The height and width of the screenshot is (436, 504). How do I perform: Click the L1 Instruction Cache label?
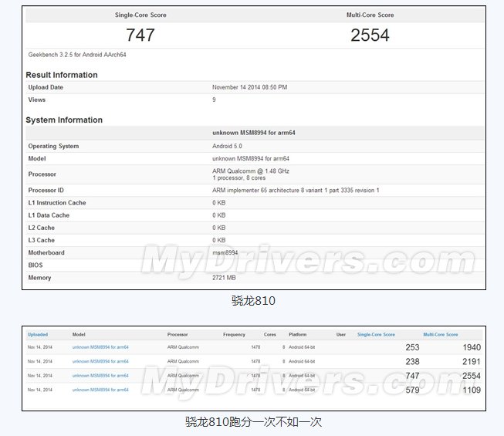[57, 203]
